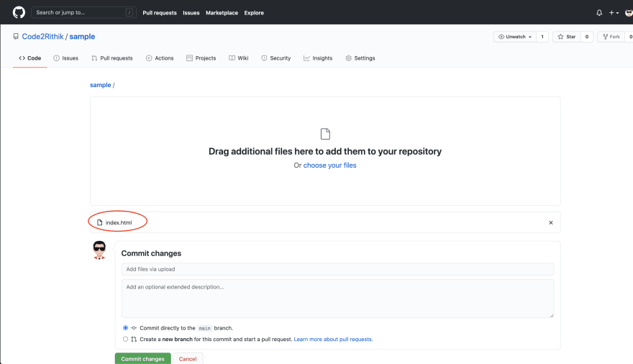The height and width of the screenshot is (364, 633).
Task: Switch to the Security tab
Action: point(275,58)
